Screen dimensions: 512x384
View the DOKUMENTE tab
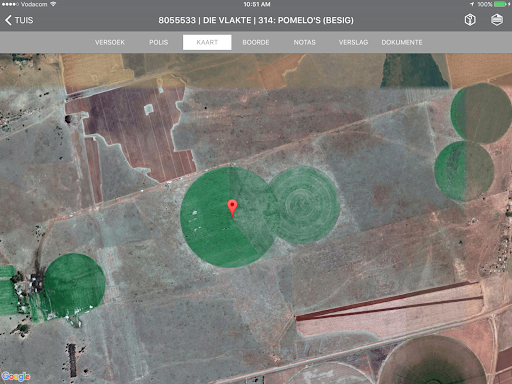click(402, 42)
